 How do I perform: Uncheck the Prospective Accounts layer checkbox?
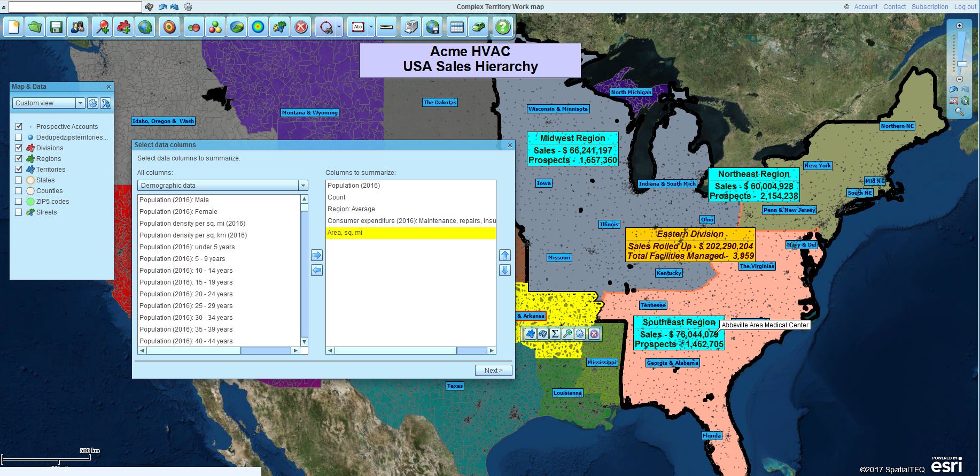point(19,126)
